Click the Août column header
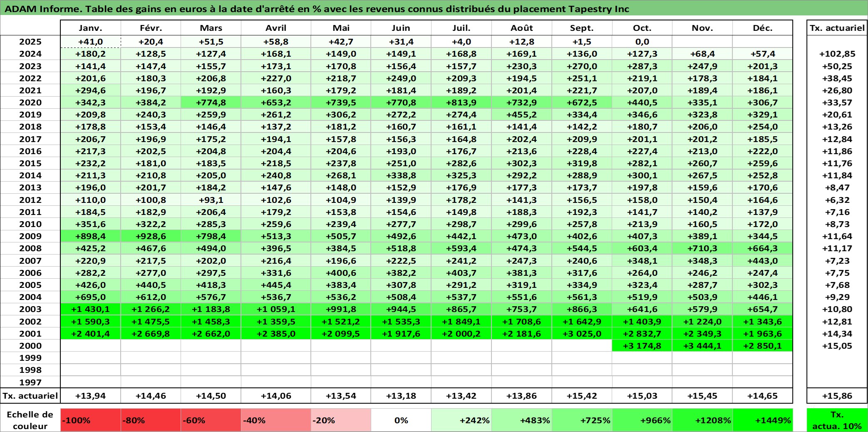The image size is (868, 432). (522, 28)
